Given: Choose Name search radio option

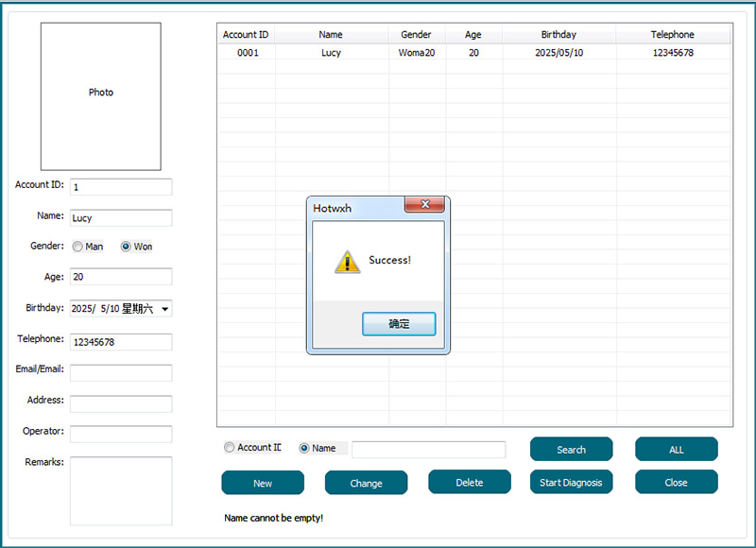Looking at the screenshot, I should point(305,448).
